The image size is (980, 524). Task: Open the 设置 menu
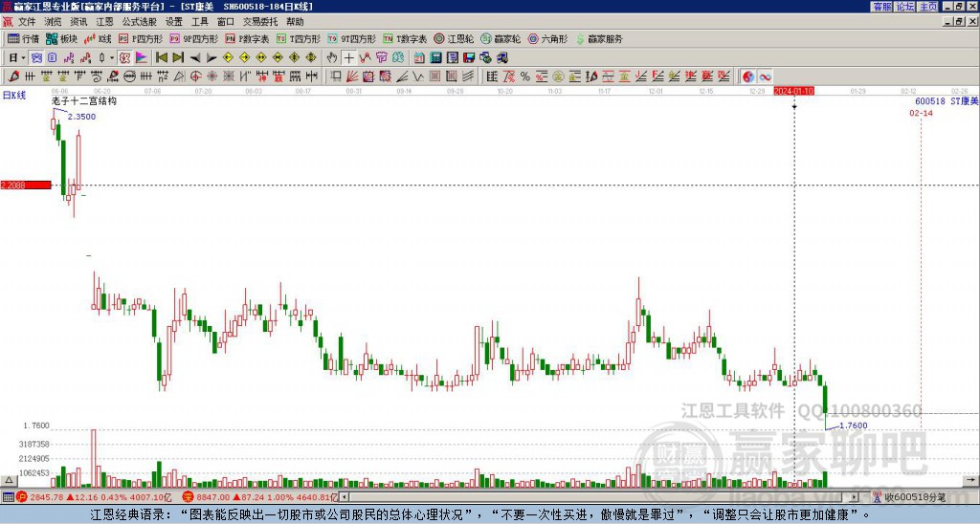174,22
